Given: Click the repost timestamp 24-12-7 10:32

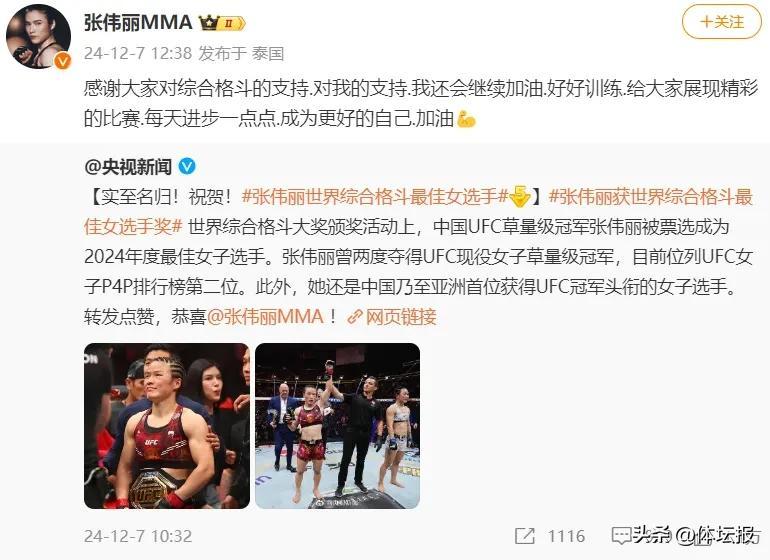Looking at the screenshot, I should (138, 536).
